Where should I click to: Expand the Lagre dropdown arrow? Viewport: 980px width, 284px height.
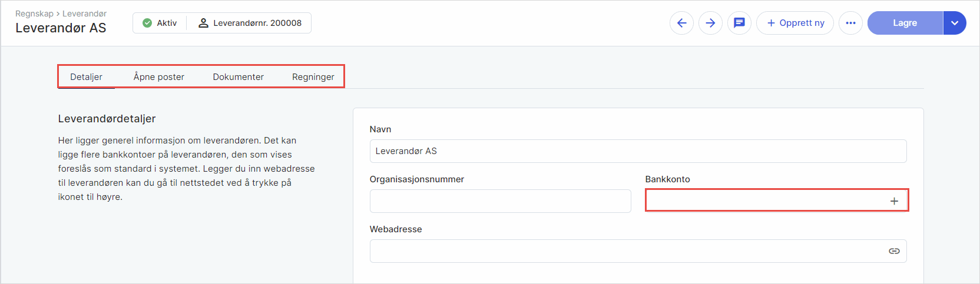pos(954,23)
